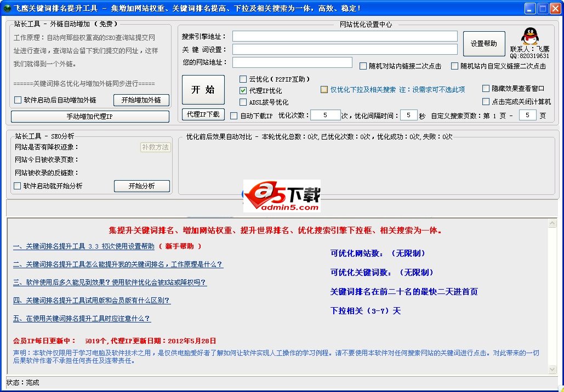This screenshot has width=564, height=392.
Task: Click the 设置帮助 button
Action: click(484, 44)
